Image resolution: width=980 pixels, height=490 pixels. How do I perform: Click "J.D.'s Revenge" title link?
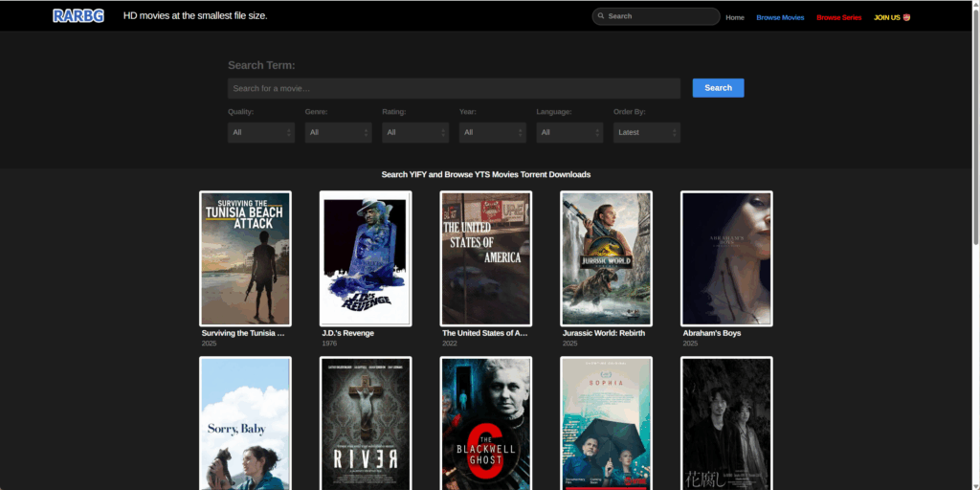pos(347,333)
